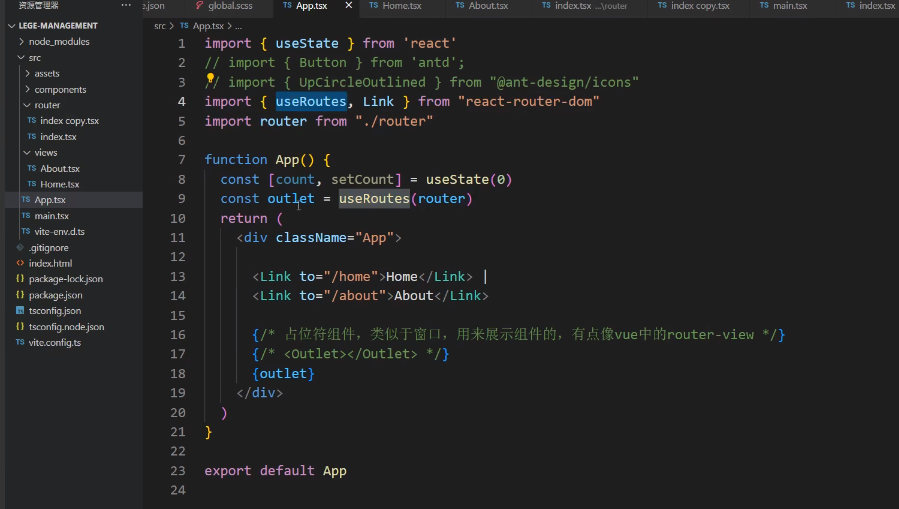899x509 pixels.
Task: Click the breadcrumb ellipsis segment
Action: 239,26
